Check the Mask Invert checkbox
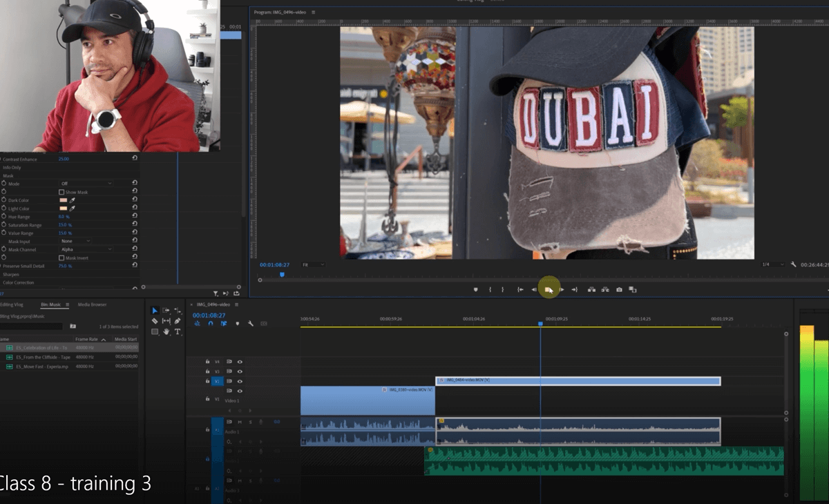The image size is (829, 504). [x=61, y=258]
